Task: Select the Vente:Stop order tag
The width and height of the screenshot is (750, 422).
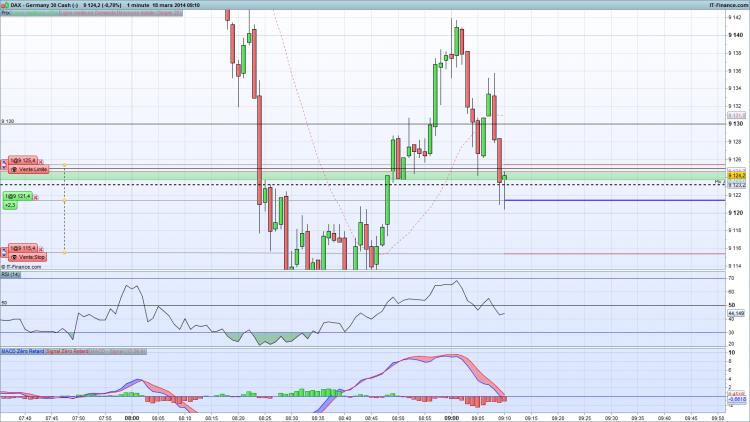Action: [x=28, y=257]
